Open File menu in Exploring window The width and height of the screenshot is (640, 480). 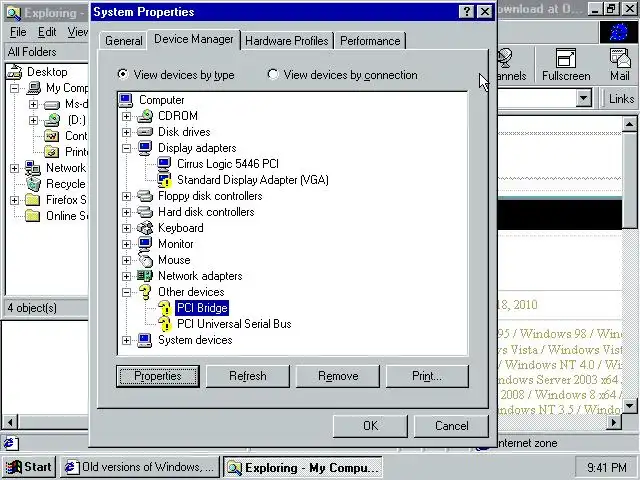[x=18, y=32]
